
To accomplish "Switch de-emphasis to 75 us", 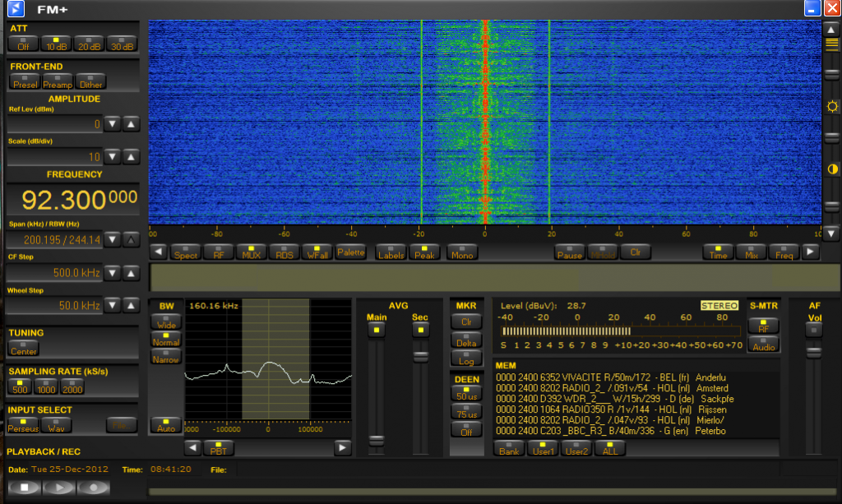I will [x=465, y=411].
